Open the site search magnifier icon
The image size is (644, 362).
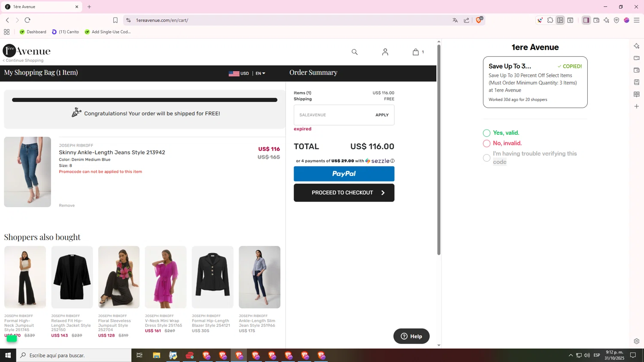point(355,52)
